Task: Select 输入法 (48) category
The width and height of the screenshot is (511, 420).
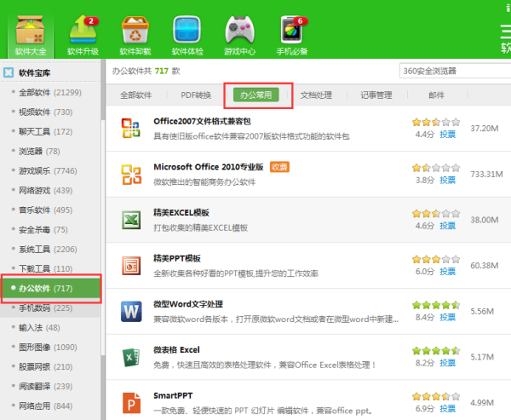Action: pyautogui.click(x=50, y=328)
